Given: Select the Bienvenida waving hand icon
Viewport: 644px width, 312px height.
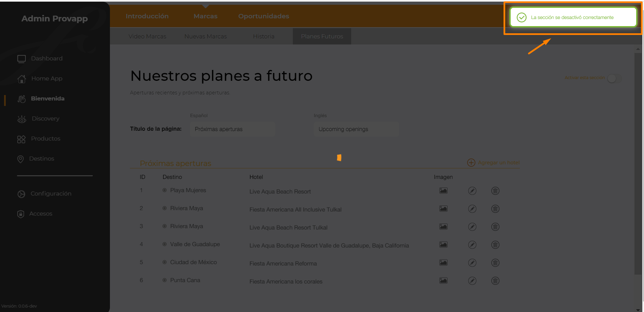Looking at the screenshot, I should (x=21, y=99).
